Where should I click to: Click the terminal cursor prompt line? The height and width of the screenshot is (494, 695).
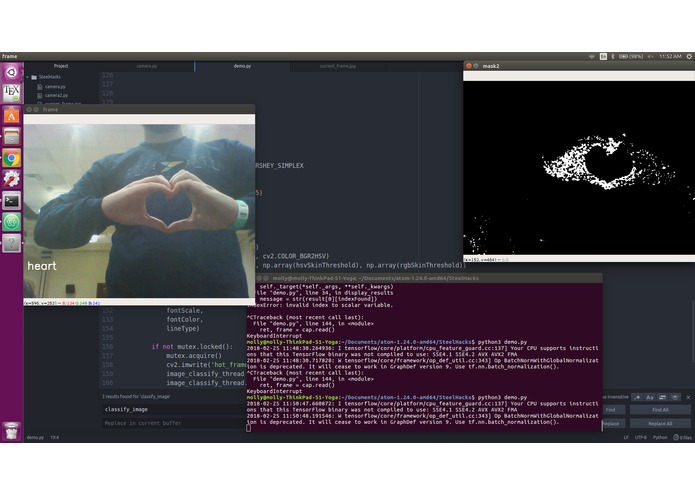[249, 428]
